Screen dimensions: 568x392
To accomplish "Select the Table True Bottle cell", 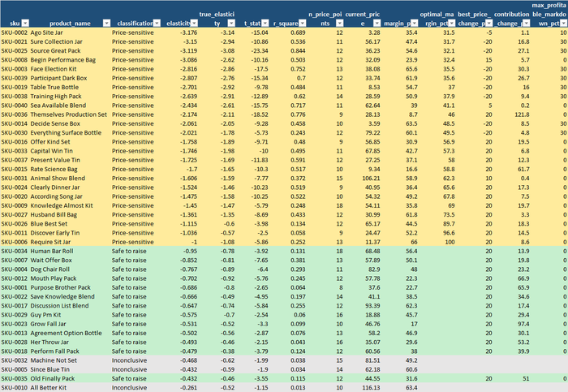I will click(70, 87).
